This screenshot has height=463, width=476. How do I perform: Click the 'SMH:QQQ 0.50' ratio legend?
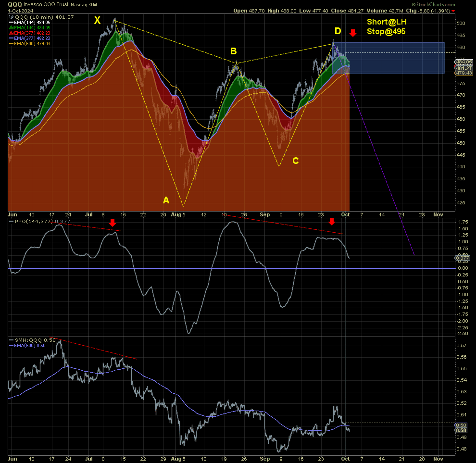(x=33, y=340)
